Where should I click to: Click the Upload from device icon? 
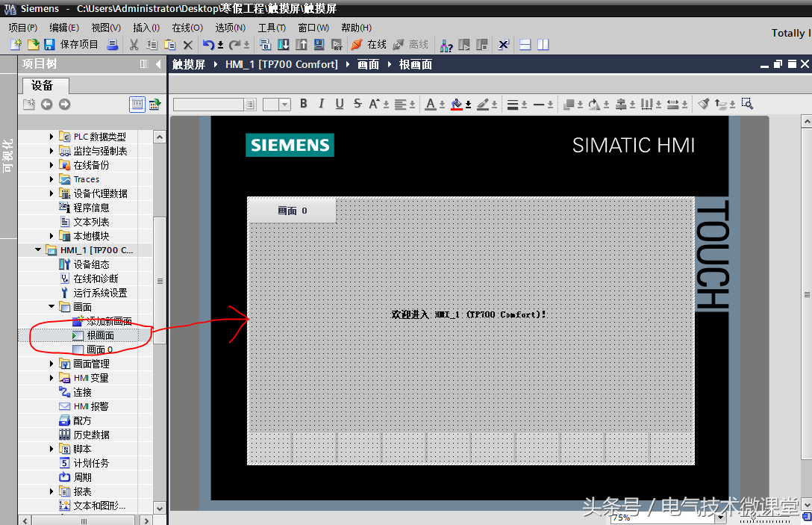tap(302, 45)
